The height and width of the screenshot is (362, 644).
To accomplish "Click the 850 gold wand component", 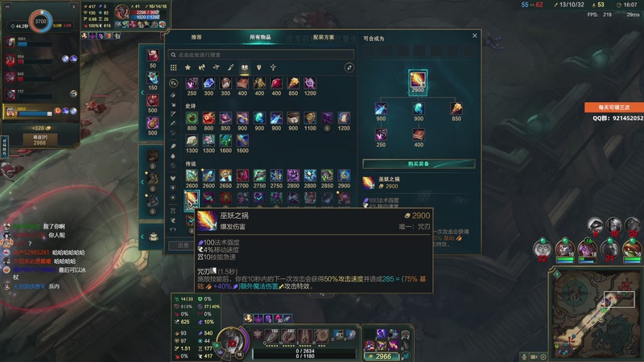I will (456, 109).
